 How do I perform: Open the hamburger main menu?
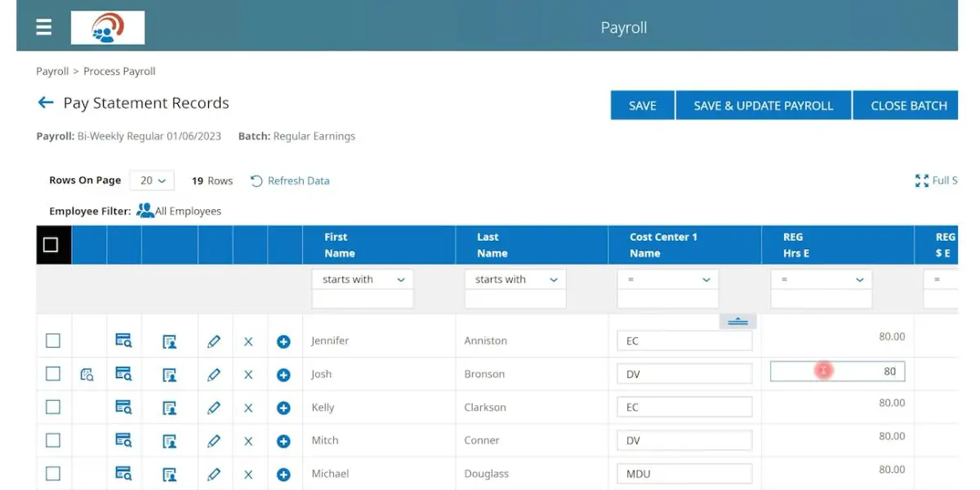click(x=44, y=27)
